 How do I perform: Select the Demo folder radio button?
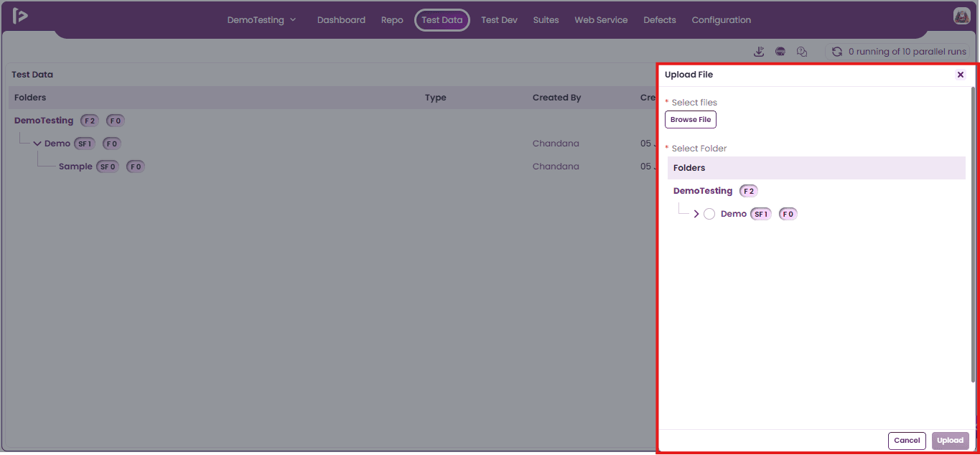point(709,214)
